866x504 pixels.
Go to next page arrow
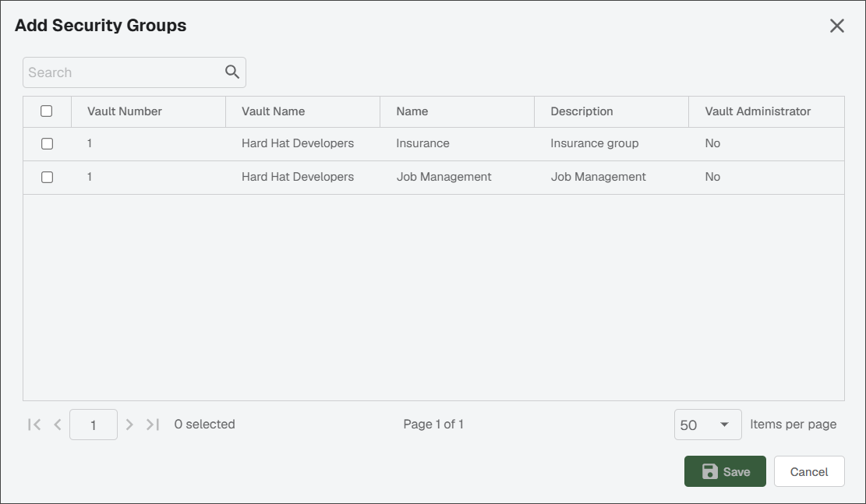pyautogui.click(x=129, y=424)
